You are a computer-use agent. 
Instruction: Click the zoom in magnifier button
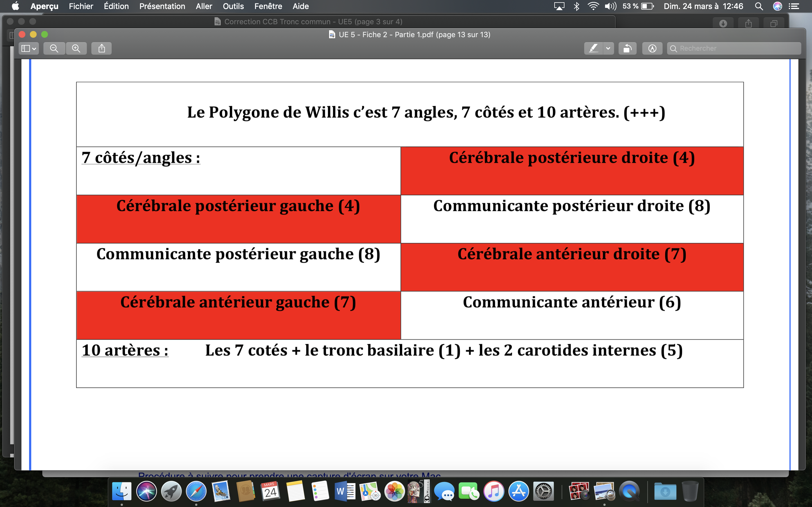coord(76,48)
